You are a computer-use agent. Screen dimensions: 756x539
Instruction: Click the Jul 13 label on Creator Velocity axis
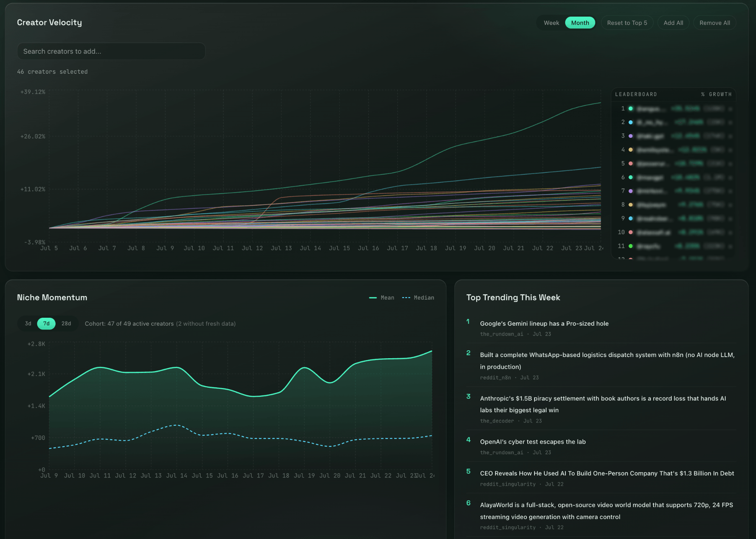click(281, 248)
